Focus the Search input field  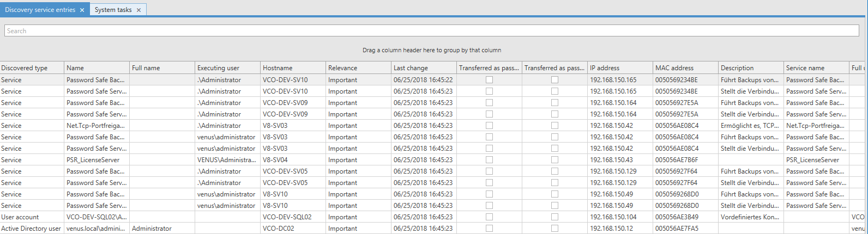coord(432,31)
